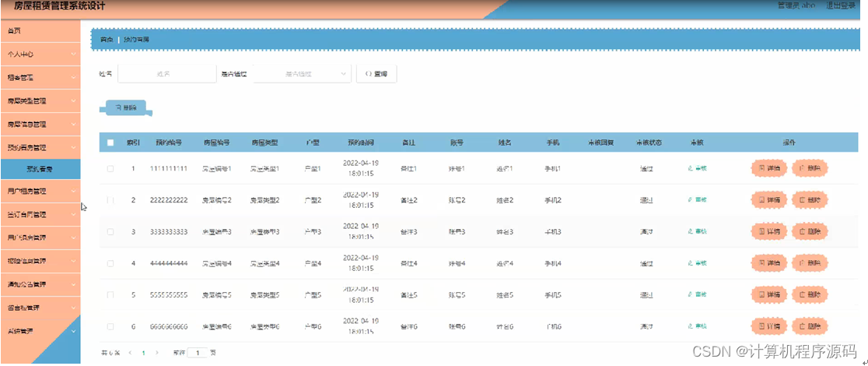Image resolution: width=868 pixels, height=366 pixels.
Task: Go to the previous page arrow
Action: click(130, 352)
